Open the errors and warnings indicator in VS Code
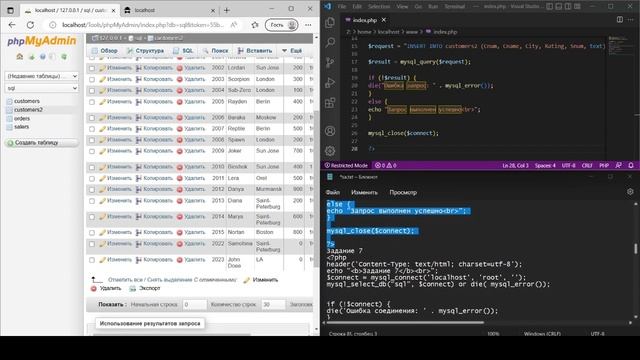The width and height of the screenshot is (640, 360). [x=386, y=165]
